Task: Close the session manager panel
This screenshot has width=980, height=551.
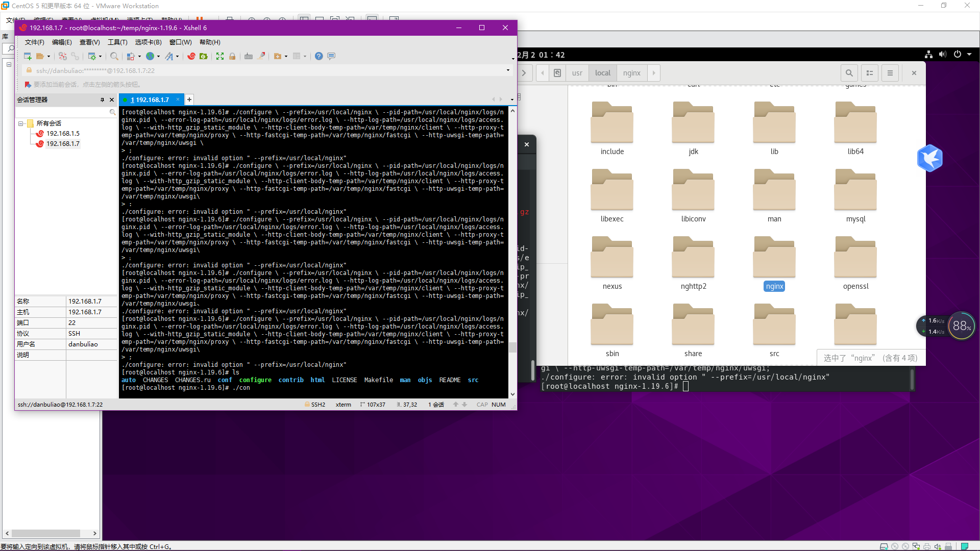Action: [x=112, y=99]
